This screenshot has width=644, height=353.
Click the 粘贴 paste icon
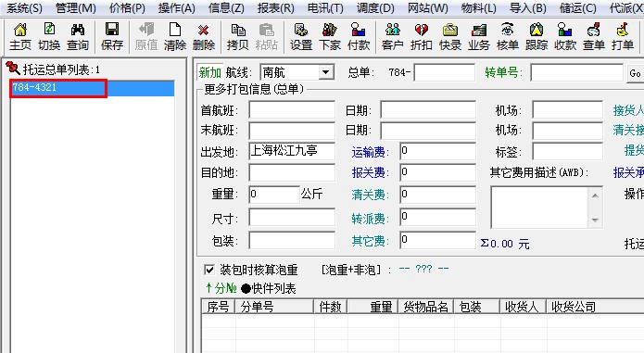[267, 36]
